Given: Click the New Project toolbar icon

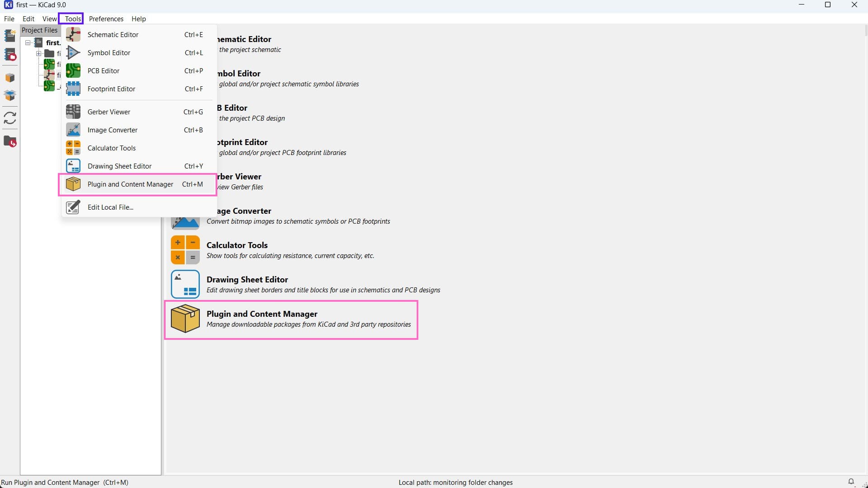Looking at the screenshot, I should click(10, 36).
